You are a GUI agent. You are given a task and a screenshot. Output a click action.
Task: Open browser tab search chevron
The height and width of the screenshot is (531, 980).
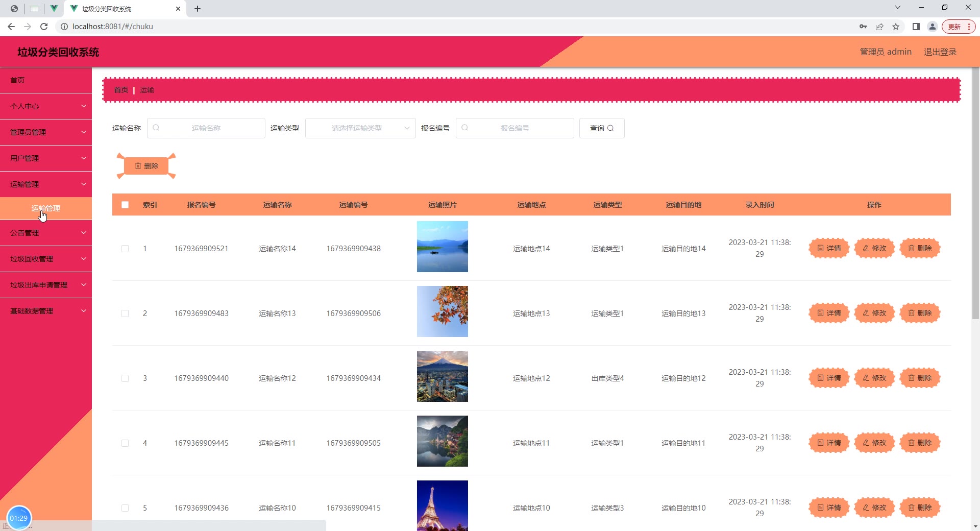click(x=898, y=8)
